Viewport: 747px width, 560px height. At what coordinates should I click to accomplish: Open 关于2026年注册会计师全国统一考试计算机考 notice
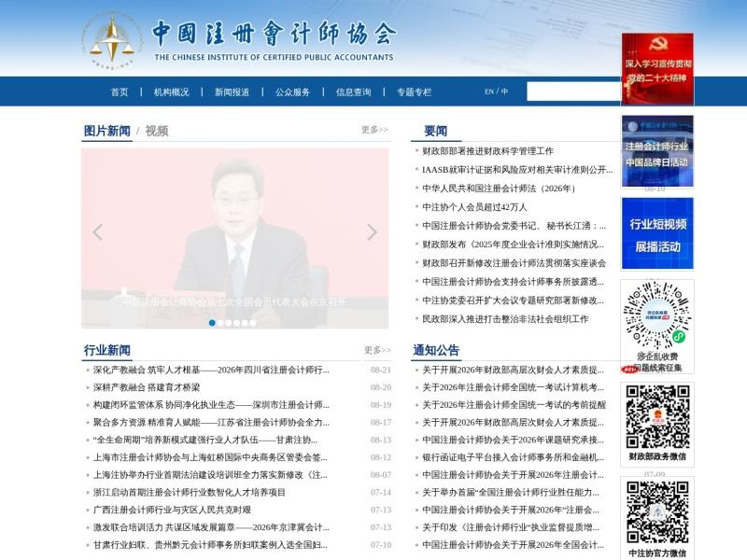coord(513,387)
